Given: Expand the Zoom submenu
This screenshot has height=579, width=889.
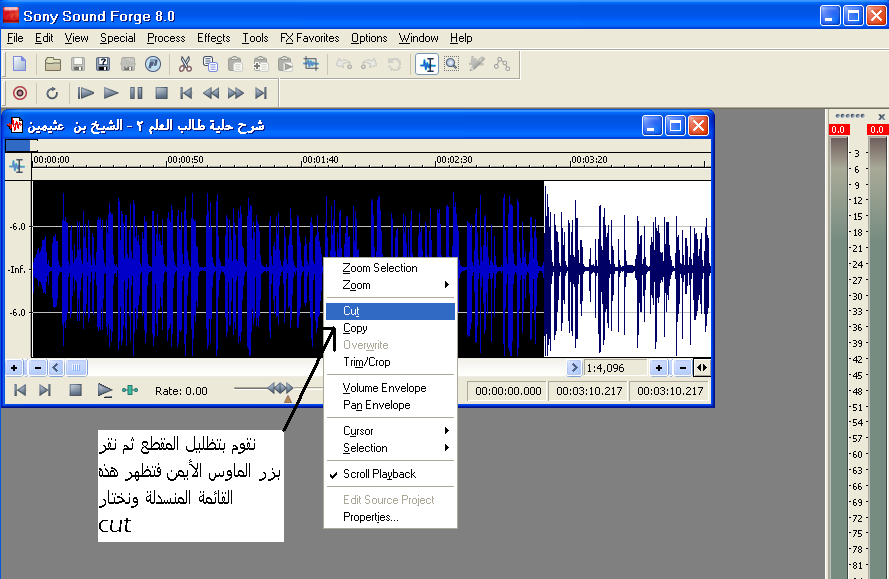Looking at the screenshot, I should (x=390, y=285).
